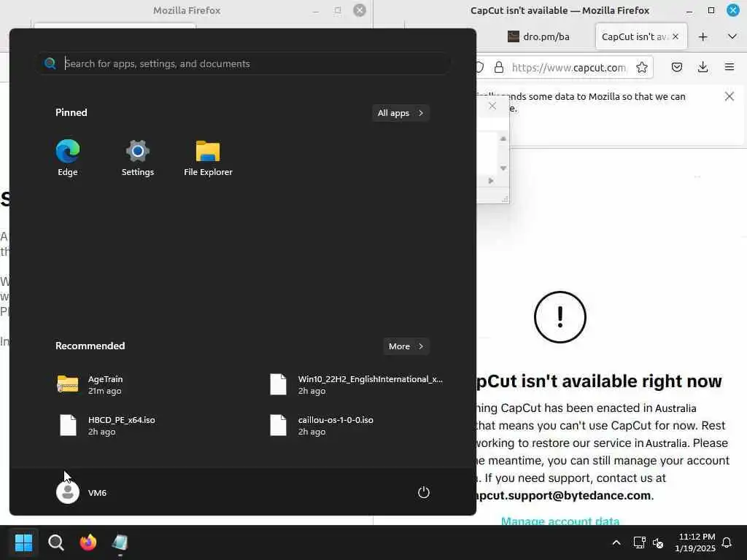Click the Start menu search field
Viewport: 747px width, 560px height.
coord(244,63)
